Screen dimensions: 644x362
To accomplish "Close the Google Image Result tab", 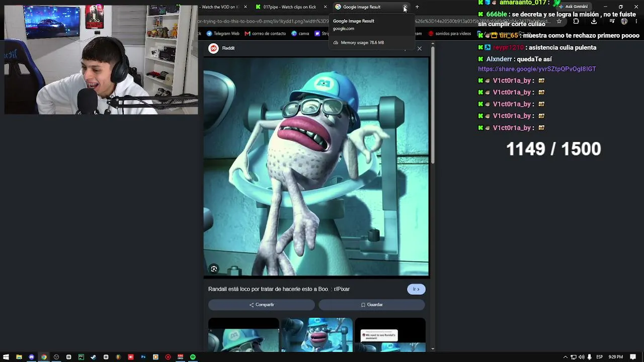I will 405,7.
